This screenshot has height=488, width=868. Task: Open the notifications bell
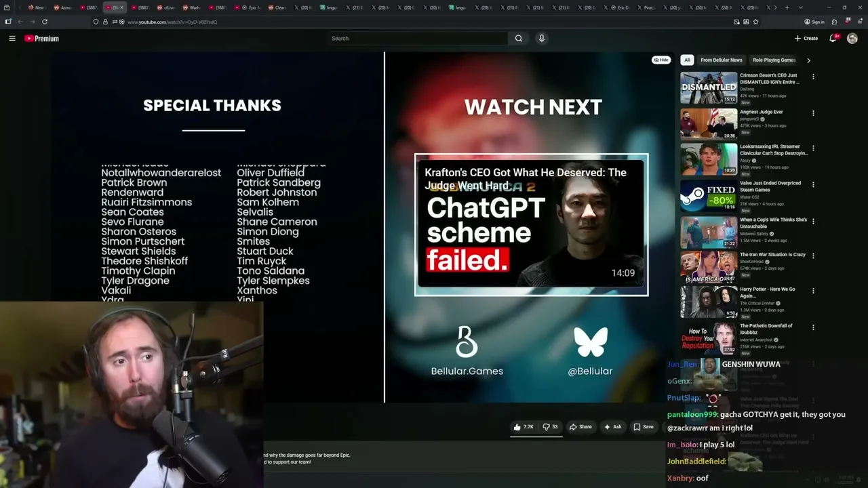[x=833, y=39]
